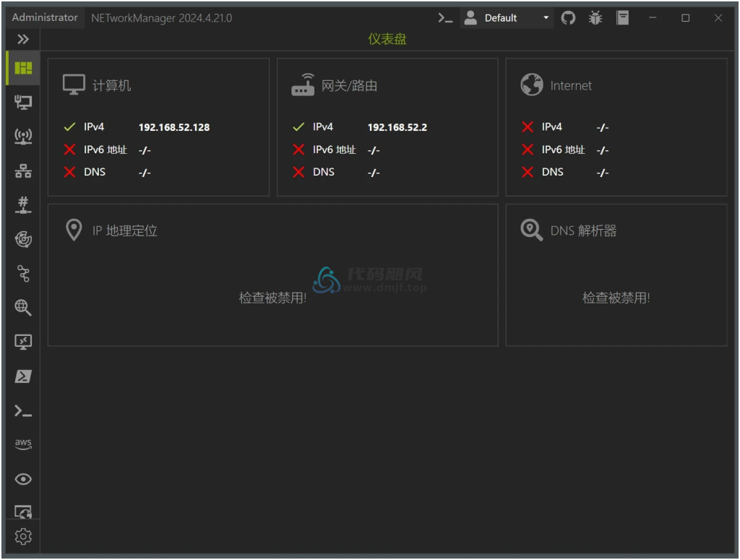This screenshot has height=560, width=740.
Task: Click the DNS 解析器 magnifier icon
Action: (x=532, y=231)
